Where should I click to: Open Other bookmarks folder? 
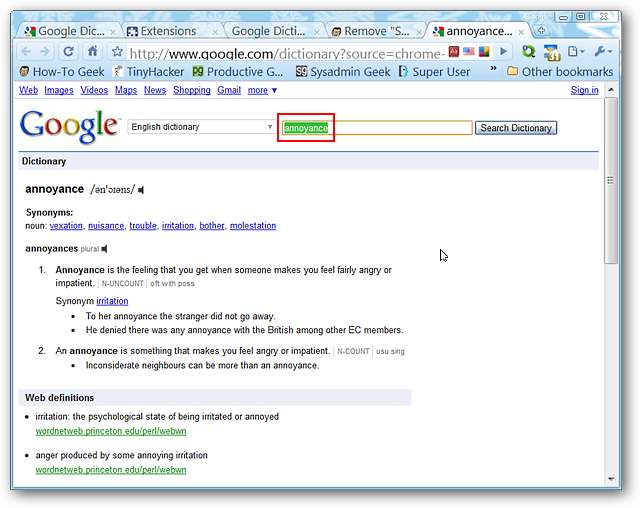560,72
